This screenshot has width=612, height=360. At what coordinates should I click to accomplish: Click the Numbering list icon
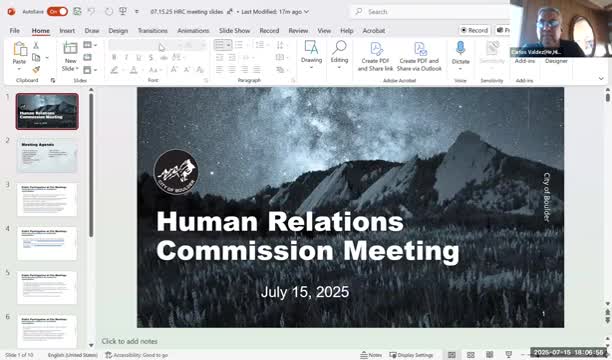pos(238,45)
